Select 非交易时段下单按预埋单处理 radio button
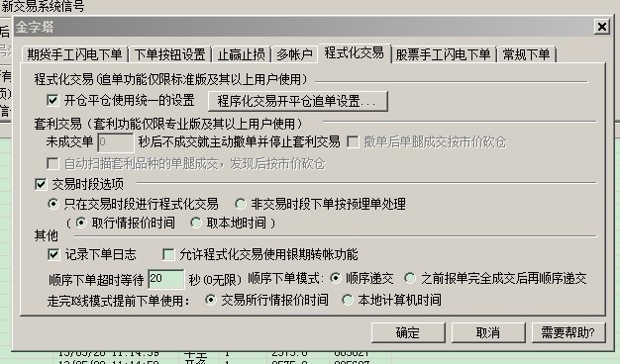620x364 pixels. coord(240,204)
